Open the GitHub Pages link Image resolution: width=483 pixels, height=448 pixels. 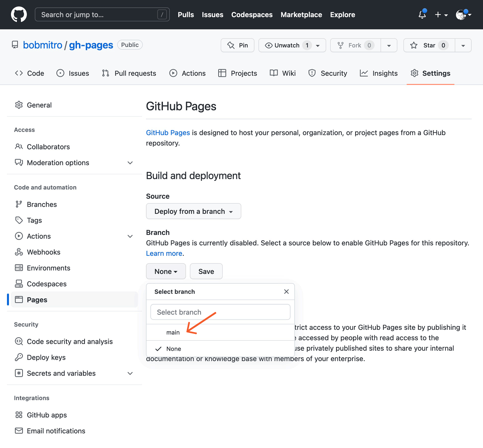click(168, 132)
